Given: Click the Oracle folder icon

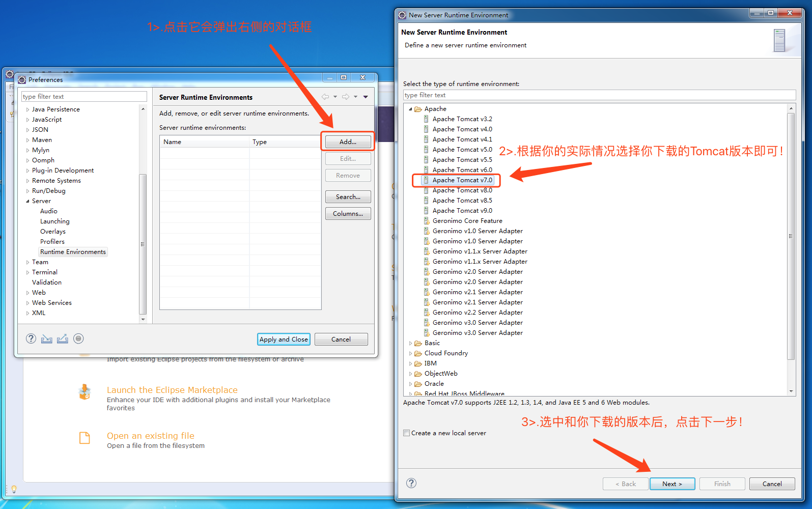Looking at the screenshot, I should pyautogui.click(x=418, y=384).
